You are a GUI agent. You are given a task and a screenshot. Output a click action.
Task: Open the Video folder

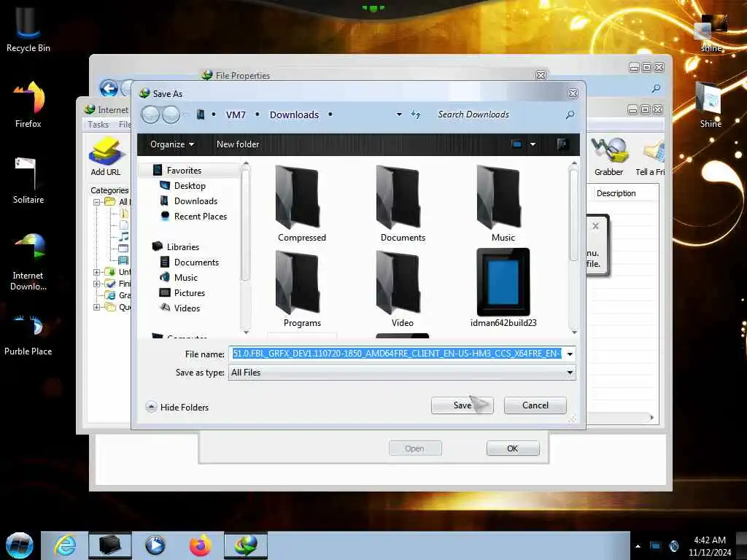402,289
